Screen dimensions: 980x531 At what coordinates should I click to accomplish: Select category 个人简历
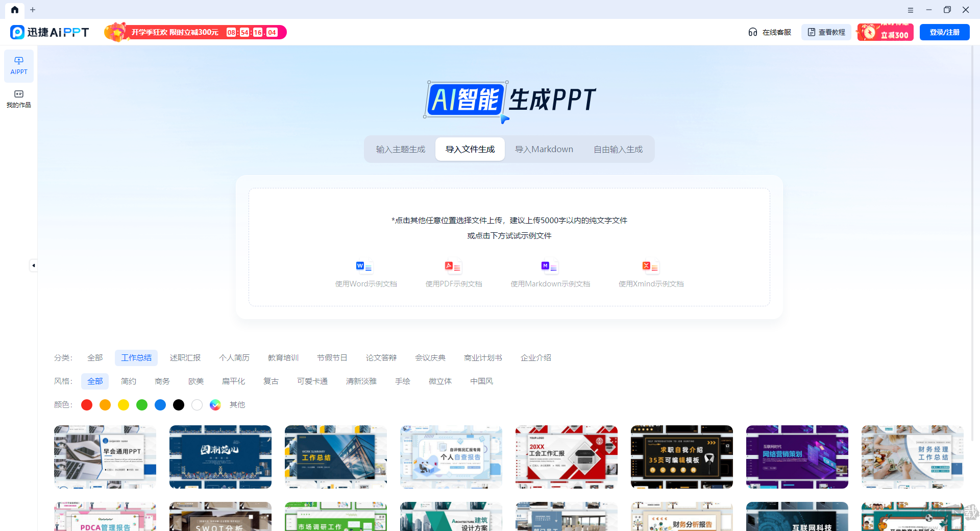(x=234, y=358)
